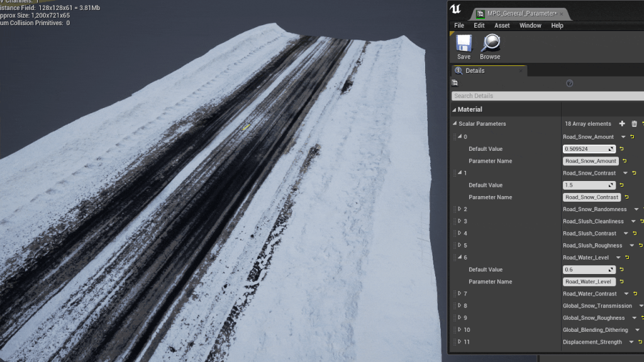The image size is (644, 362).
Task: Collapse array element 1
Action: [x=460, y=173]
